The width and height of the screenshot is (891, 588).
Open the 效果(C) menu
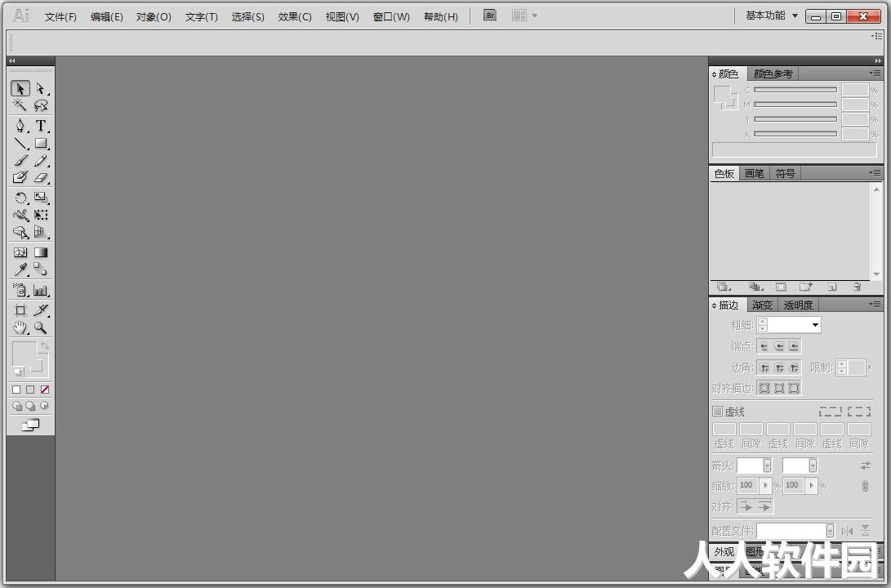[295, 16]
